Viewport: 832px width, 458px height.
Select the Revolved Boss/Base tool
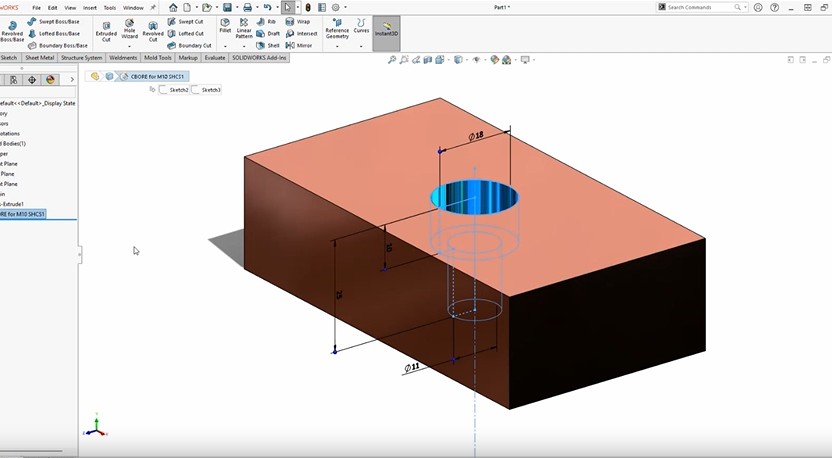[x=12, y=32]
